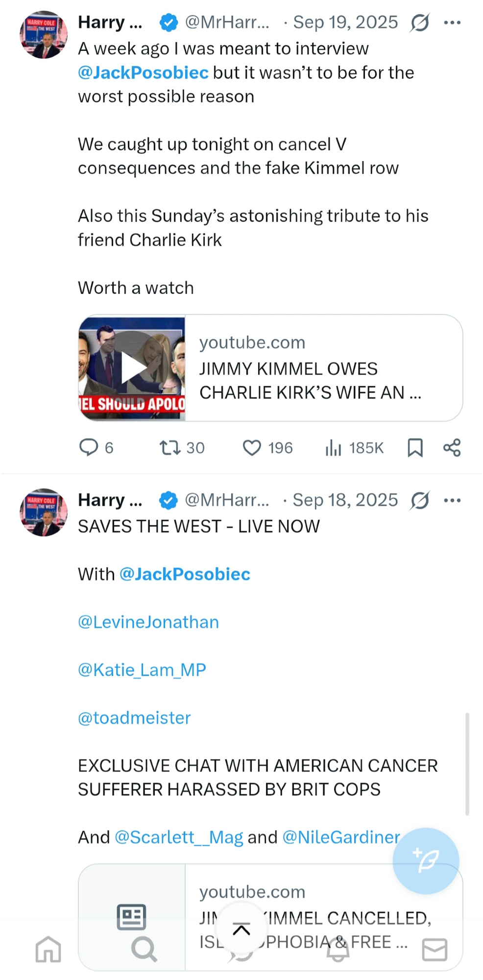This screenshot has width=483, height=980.
Task: Like the Sep 19 tweet
Action: click(x=252, y=447)
